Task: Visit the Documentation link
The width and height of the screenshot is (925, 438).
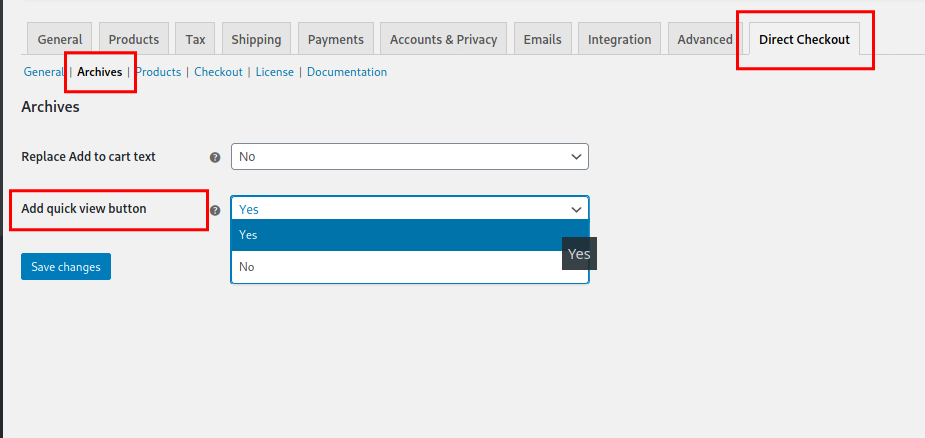Action: pos(347,72)
